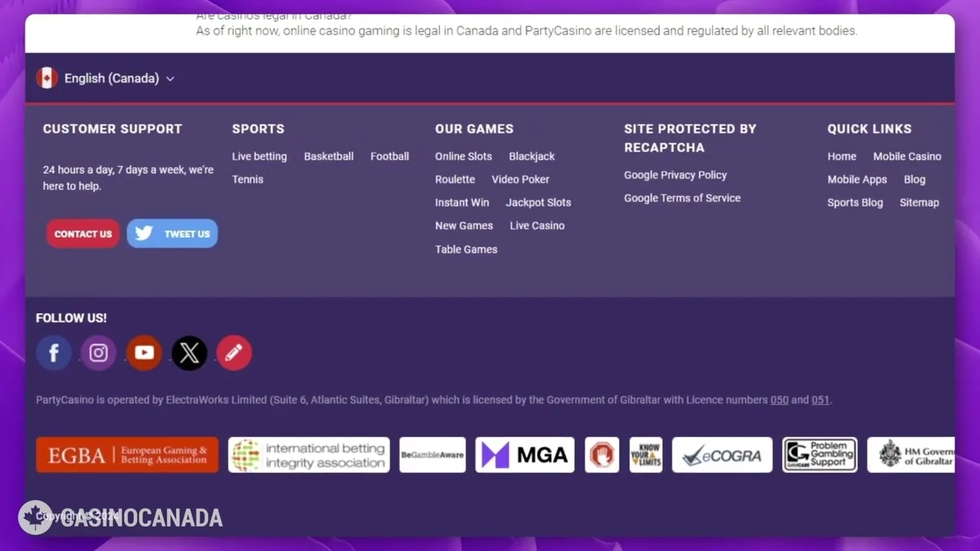Open the Sitemap quick link
This screenshot has height=551, width=980.
[x=919, y=202]
